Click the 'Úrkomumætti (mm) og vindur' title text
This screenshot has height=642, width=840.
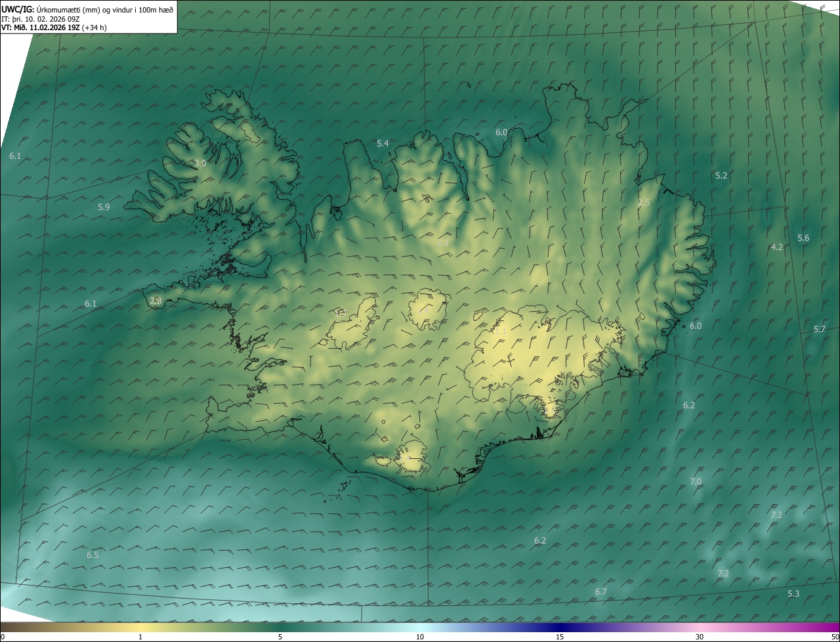click(x=84, y=9)
